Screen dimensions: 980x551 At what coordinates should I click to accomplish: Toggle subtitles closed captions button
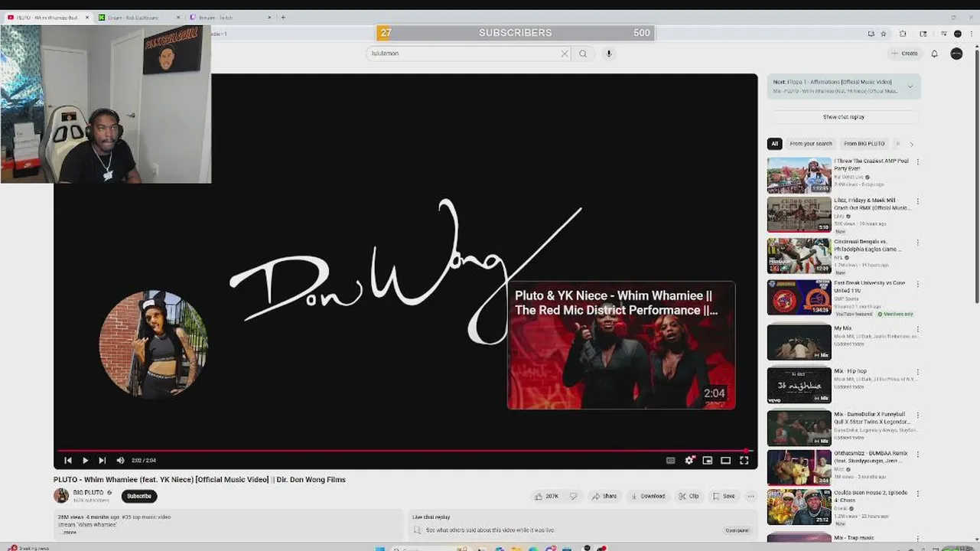[671, 460]
